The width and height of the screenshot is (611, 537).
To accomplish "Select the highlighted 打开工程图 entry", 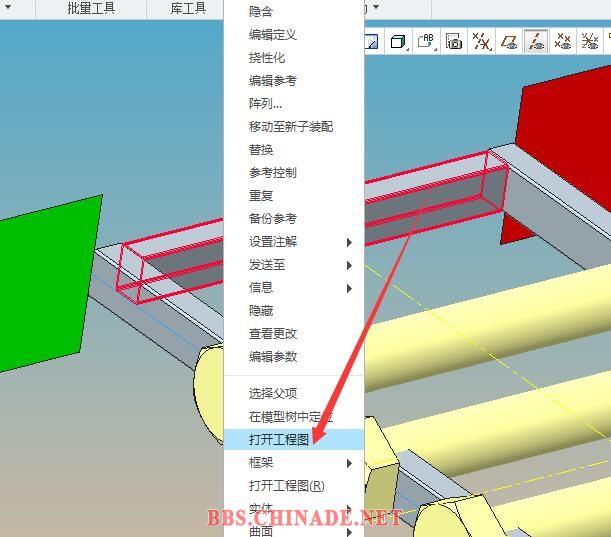I will pyautogui.click(x=294, y=440).
